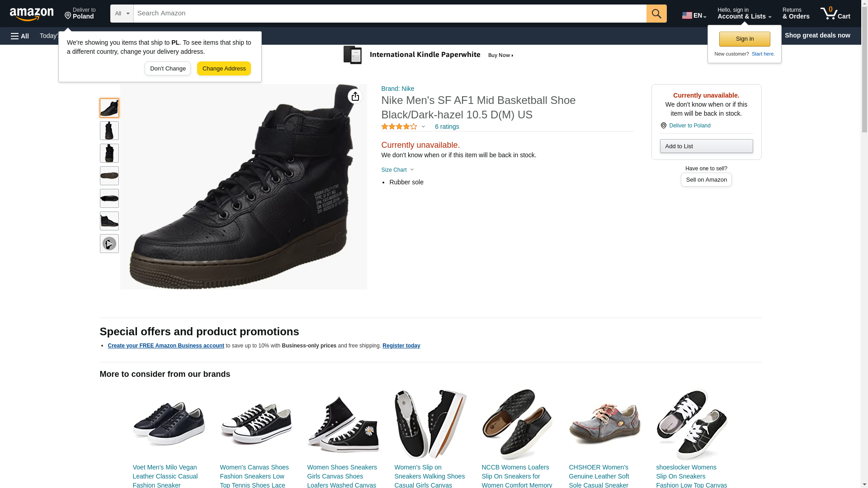Click the search magnifier button

tap(656, 14)
